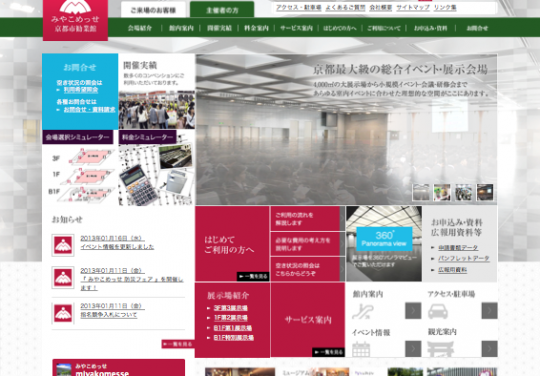Click the 一覧を見る button under お知らせ
Viewport: 540px width, 376px height.
[178, 344]
